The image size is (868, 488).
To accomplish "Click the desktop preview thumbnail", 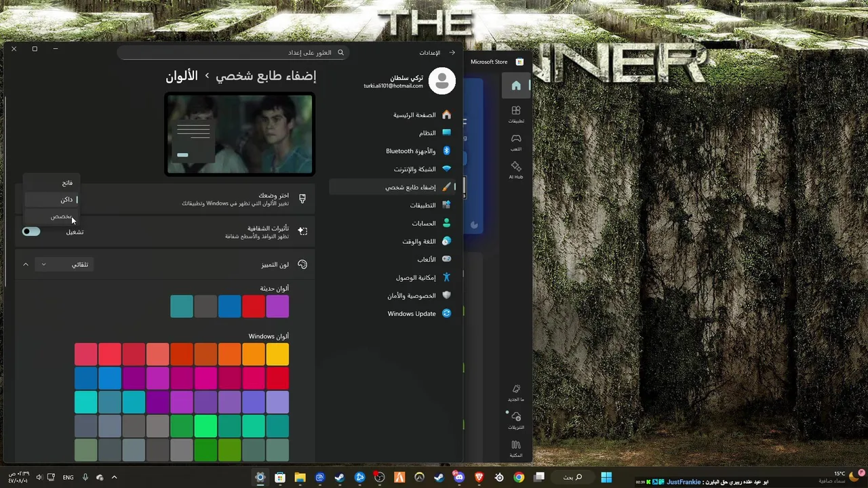I will tap(239, 134).
